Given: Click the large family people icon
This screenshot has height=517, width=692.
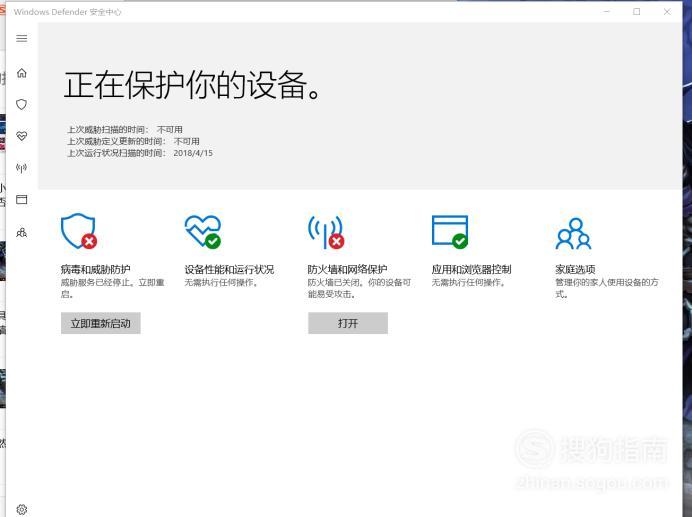Looking at the screenshot, I should [573, 234].
